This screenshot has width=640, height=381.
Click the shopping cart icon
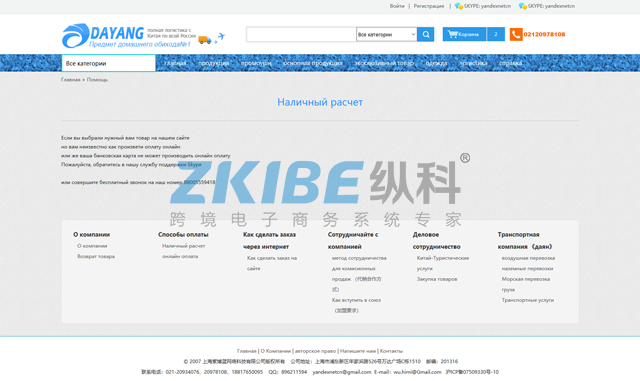point(453,34)
